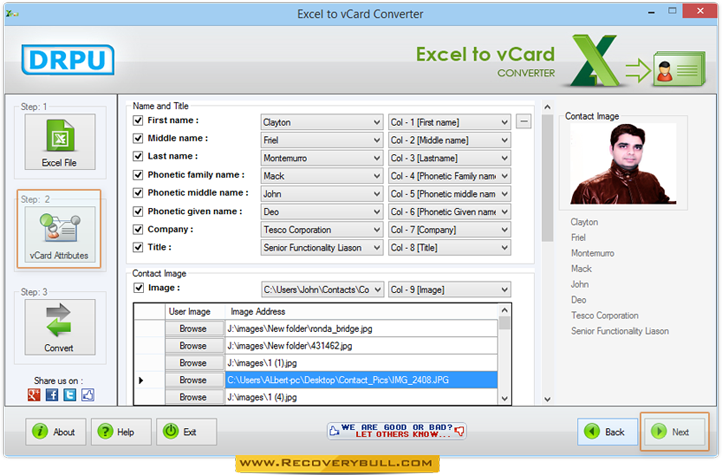Open Col - 7 [Company] dropdown

point(449,230)
